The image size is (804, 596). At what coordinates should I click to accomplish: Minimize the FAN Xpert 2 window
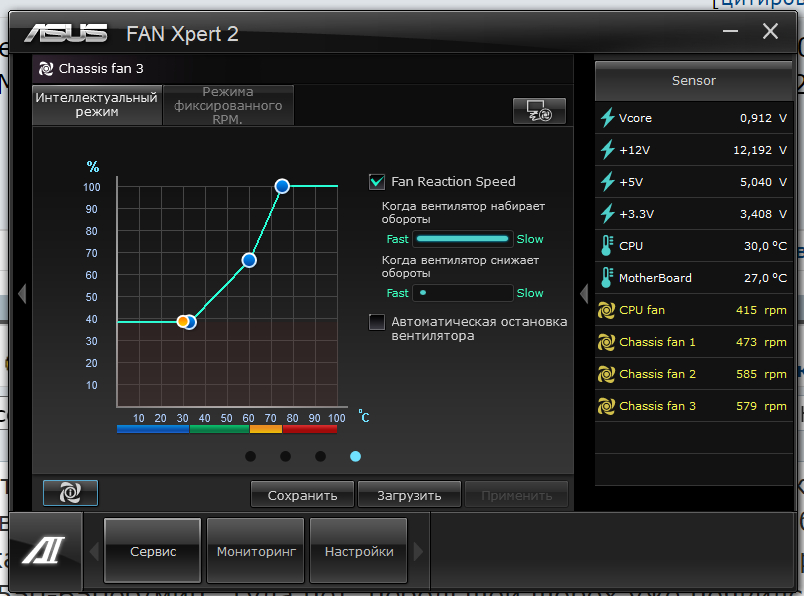tap(730, 31)
